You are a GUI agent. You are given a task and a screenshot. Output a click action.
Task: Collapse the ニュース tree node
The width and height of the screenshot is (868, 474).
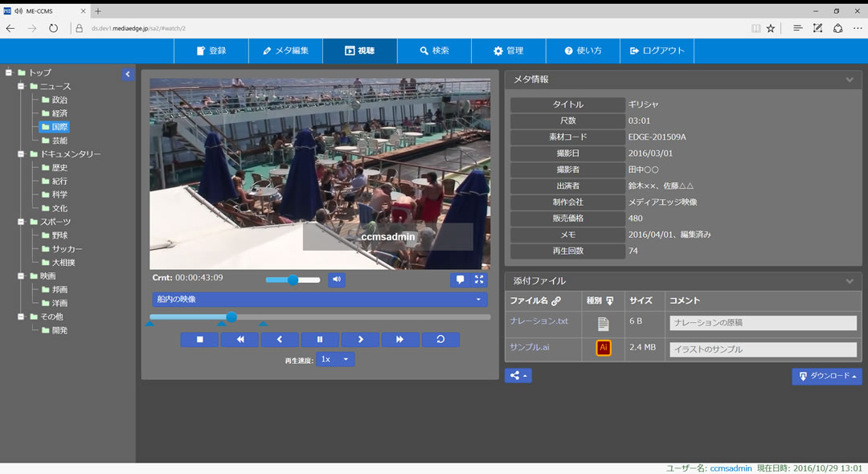pyautogui.click(x=21, y=86)
